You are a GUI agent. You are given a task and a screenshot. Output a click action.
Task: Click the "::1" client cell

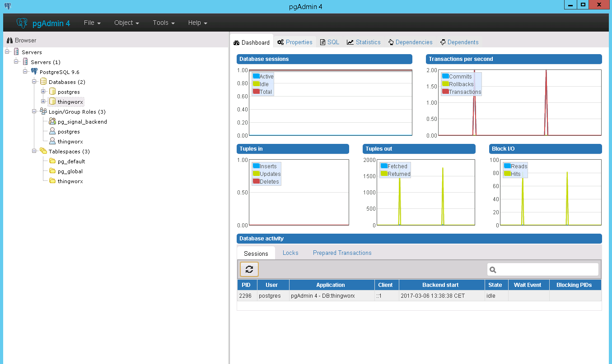pos(387,296)
